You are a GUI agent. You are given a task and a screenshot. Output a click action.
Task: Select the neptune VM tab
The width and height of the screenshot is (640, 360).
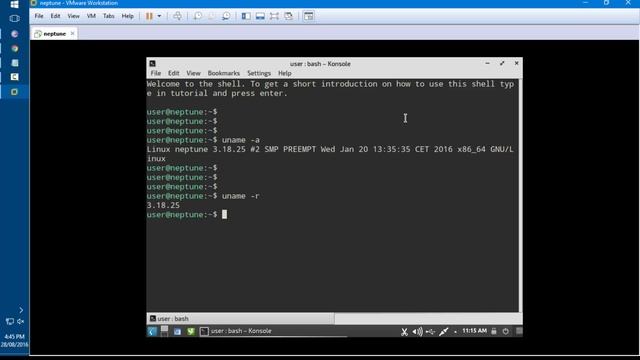tap(55, 34)
